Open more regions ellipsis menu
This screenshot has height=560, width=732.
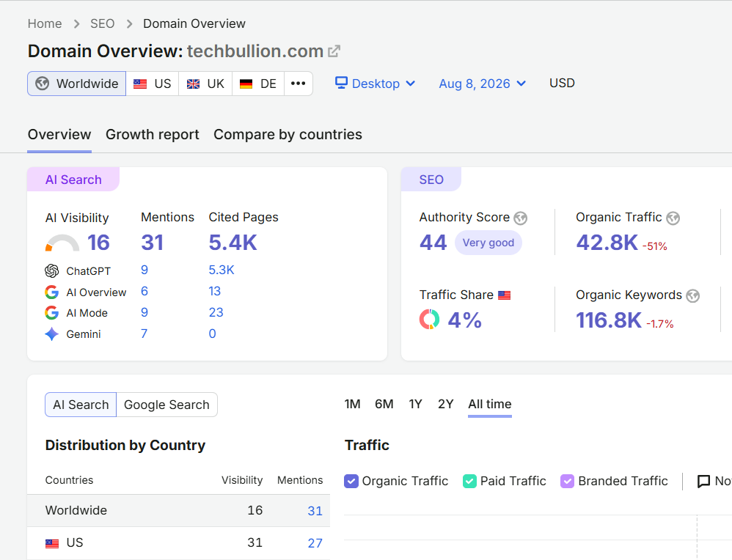[299, 84]
